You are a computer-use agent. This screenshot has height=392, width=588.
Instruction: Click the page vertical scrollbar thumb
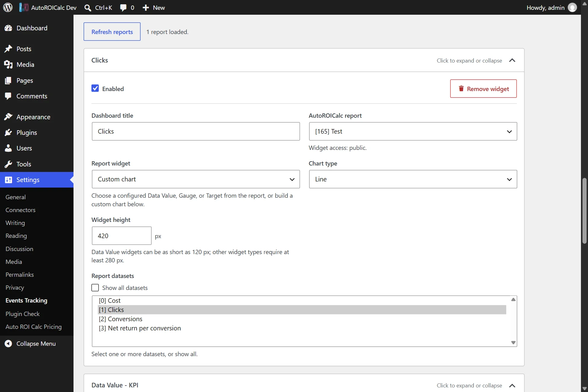(584, 211)
